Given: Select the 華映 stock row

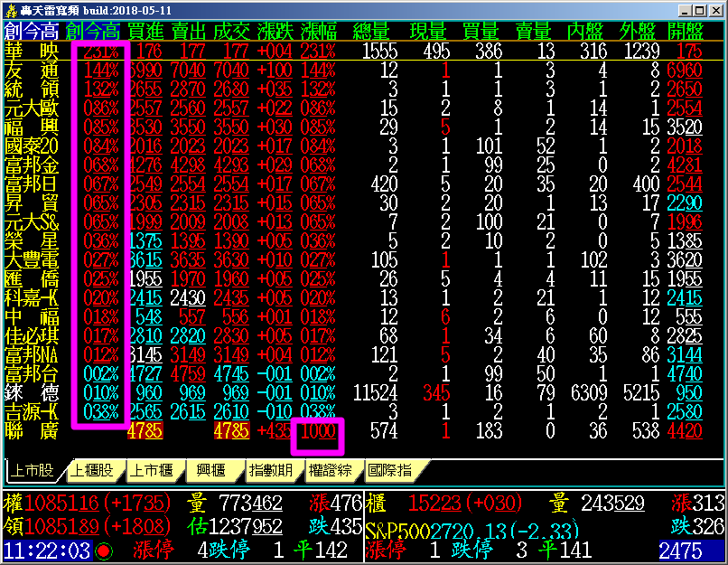Looking at the screenshot, I should pyautogui.click(x=32, y=51).
